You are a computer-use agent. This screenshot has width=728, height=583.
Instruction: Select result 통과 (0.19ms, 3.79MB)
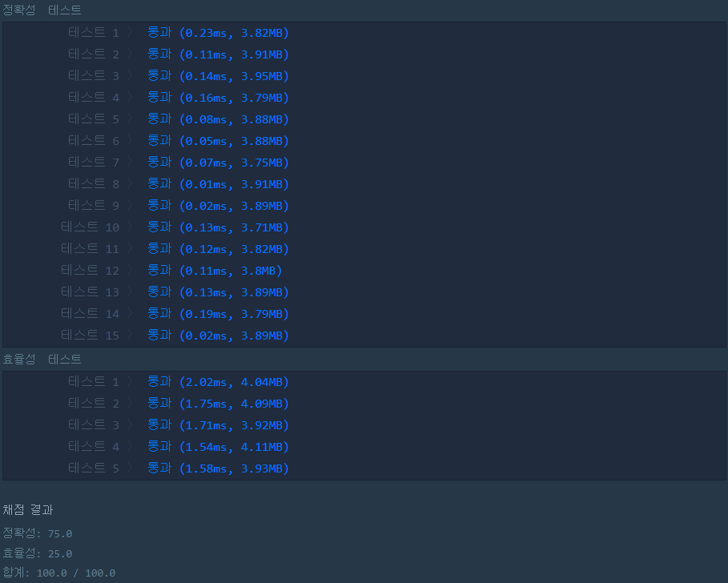pos(218,314)
